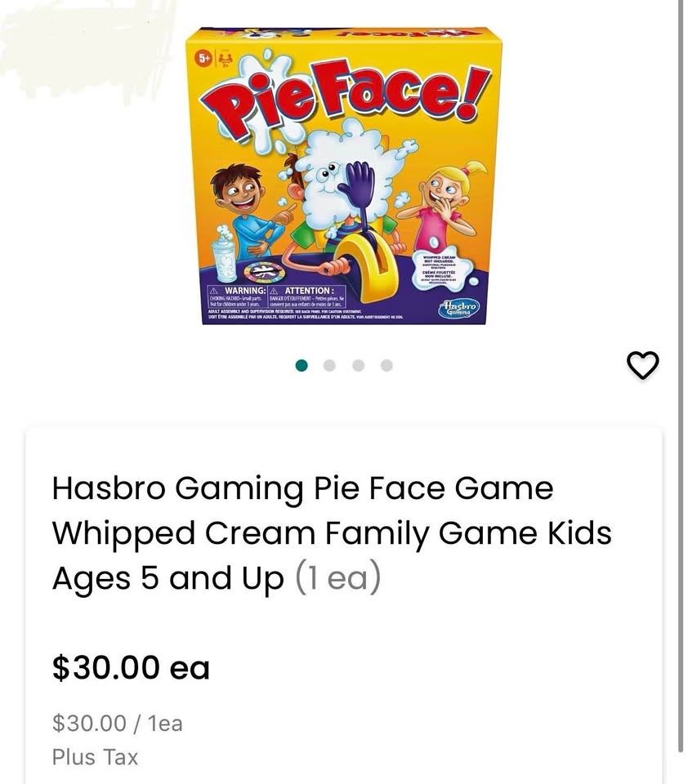Click the purple hand on the box art
The image size is (688, 784).
click(355, 188)
